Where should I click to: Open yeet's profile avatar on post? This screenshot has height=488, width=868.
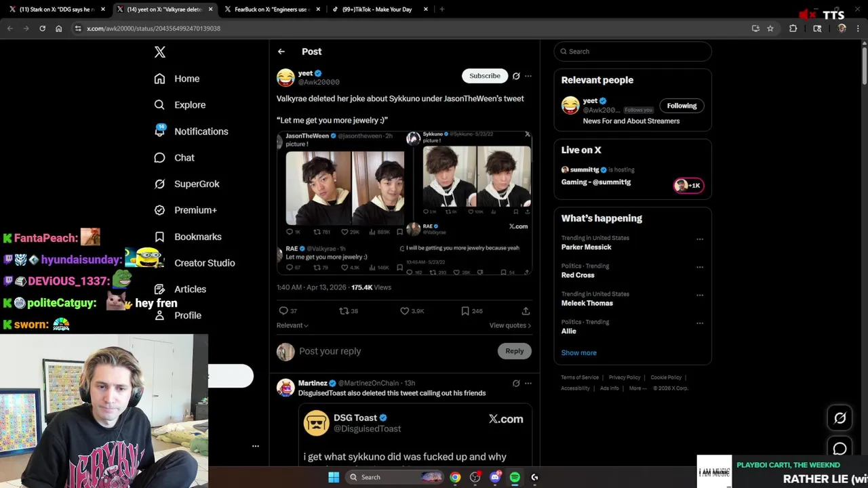(x=285, y=77)
